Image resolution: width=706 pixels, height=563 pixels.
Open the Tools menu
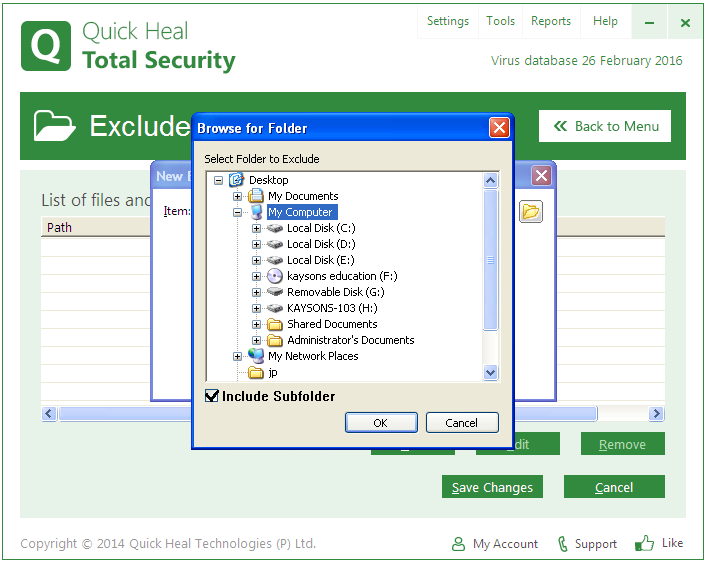pyautogui.click(x=501, y=21)
